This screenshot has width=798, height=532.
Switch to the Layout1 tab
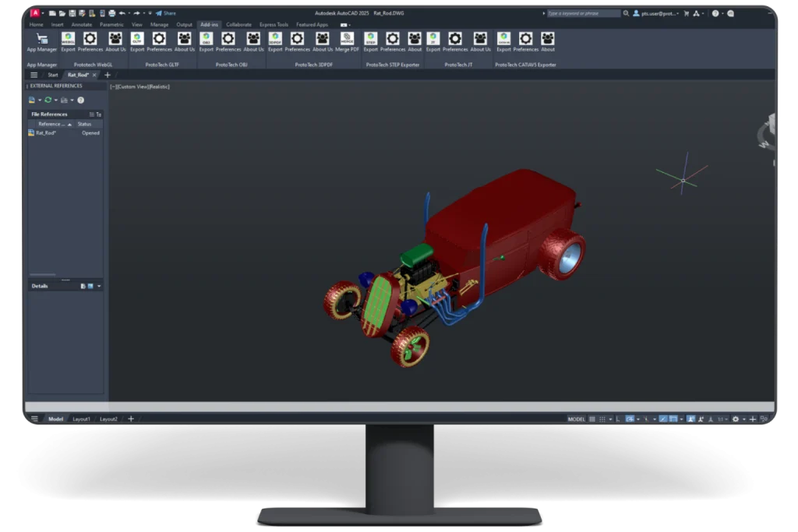81,418
